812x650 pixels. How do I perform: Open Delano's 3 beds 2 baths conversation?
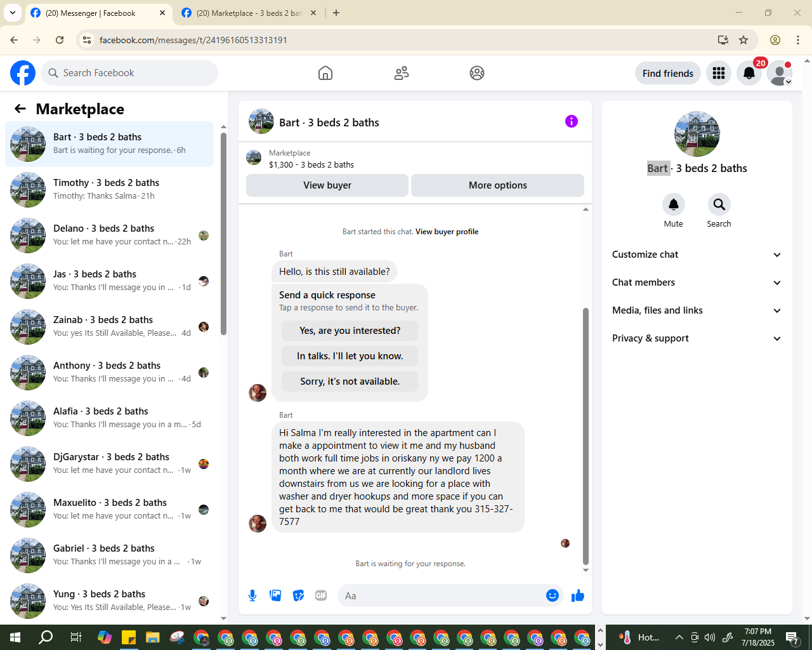pos(110,235)
